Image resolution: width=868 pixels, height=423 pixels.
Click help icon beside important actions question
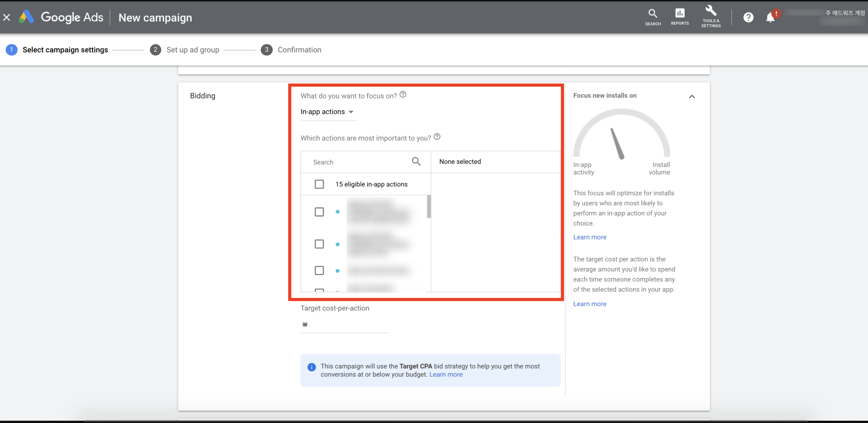(437, 137)
